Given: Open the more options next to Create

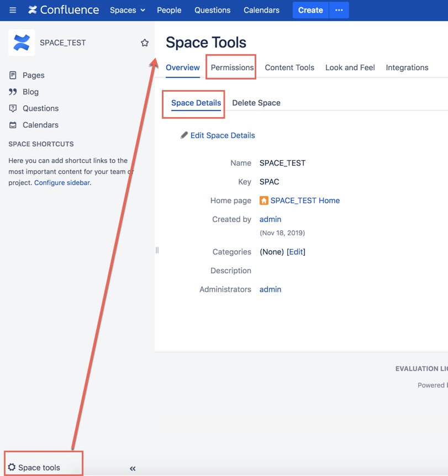Looking at the screenshot, I should 339,10.
